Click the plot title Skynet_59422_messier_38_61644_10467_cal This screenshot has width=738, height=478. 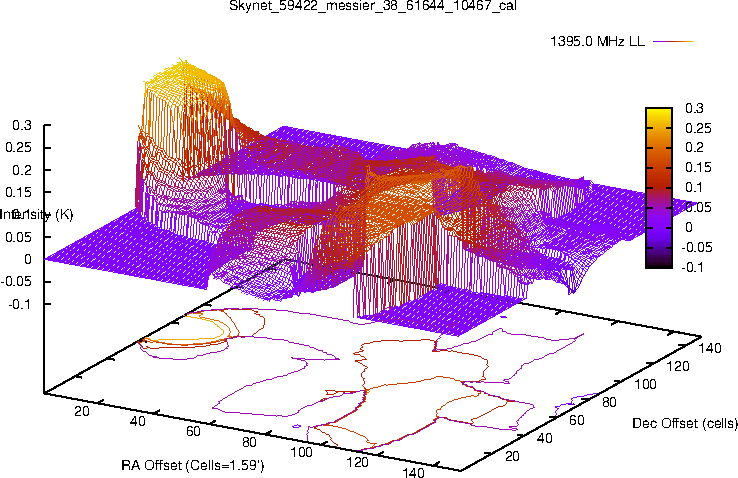click(373, 6)
